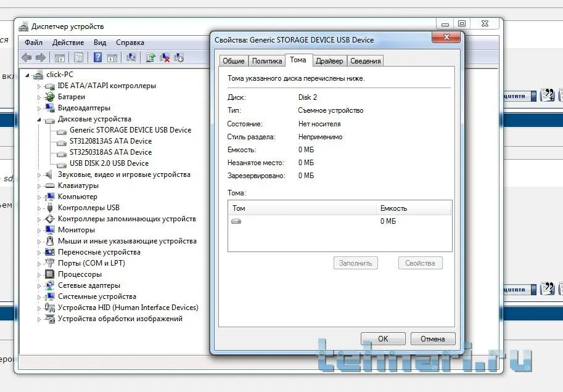Click the Отмена button
Viewport: 563px width, 392px height.
click(433, 338)
